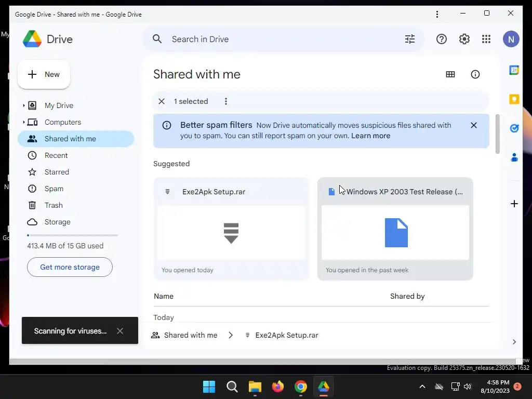Screen dimensions: 532x399
Task: Get add-ons with the plus icon
Action: (514, 204)
